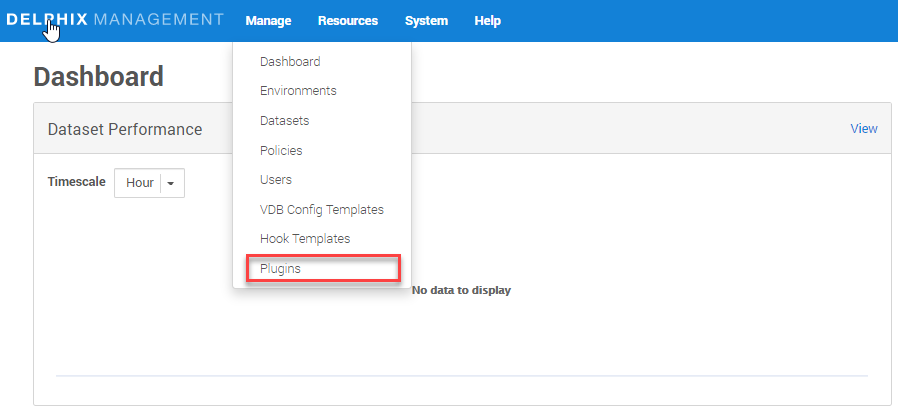Click the Hour timescale button

[139, 183]
